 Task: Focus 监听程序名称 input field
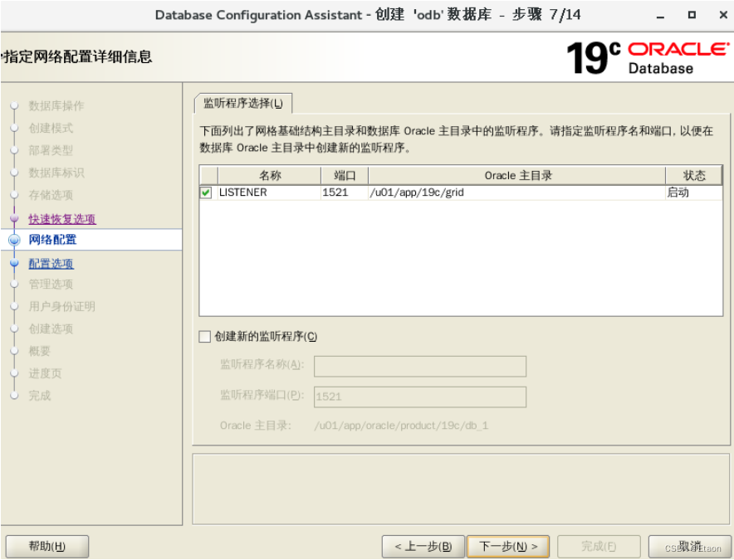click(420, 367)
